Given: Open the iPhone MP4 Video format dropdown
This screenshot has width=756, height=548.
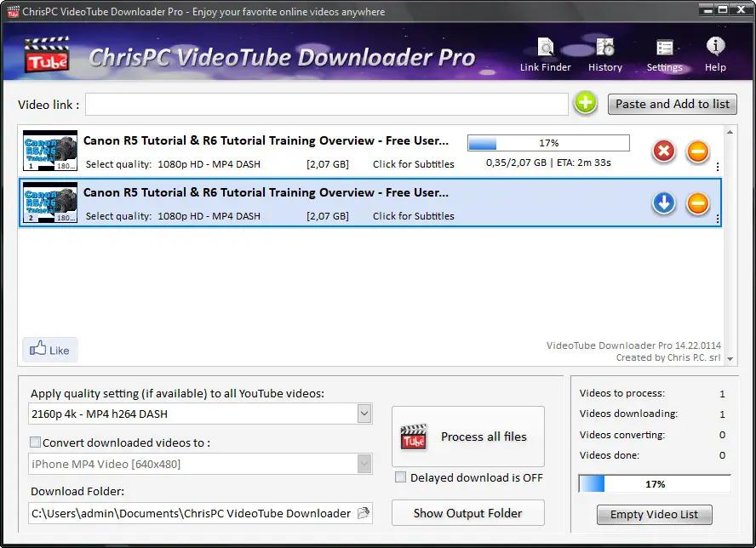Looking at the screenshot, I should (364, 464).
